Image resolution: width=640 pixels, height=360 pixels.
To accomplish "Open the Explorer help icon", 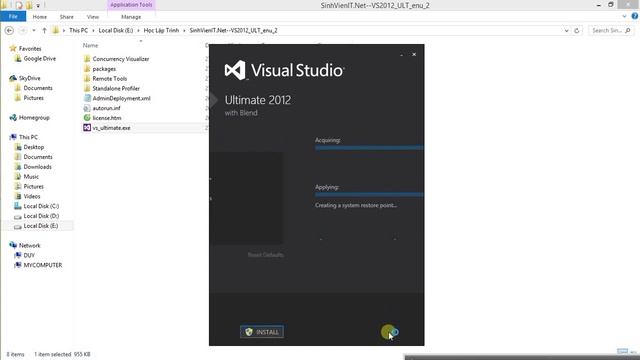I will point(635,16).
